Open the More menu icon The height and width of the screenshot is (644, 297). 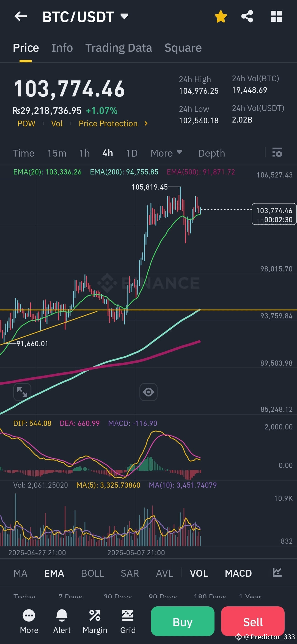click(x=29, y=621)
